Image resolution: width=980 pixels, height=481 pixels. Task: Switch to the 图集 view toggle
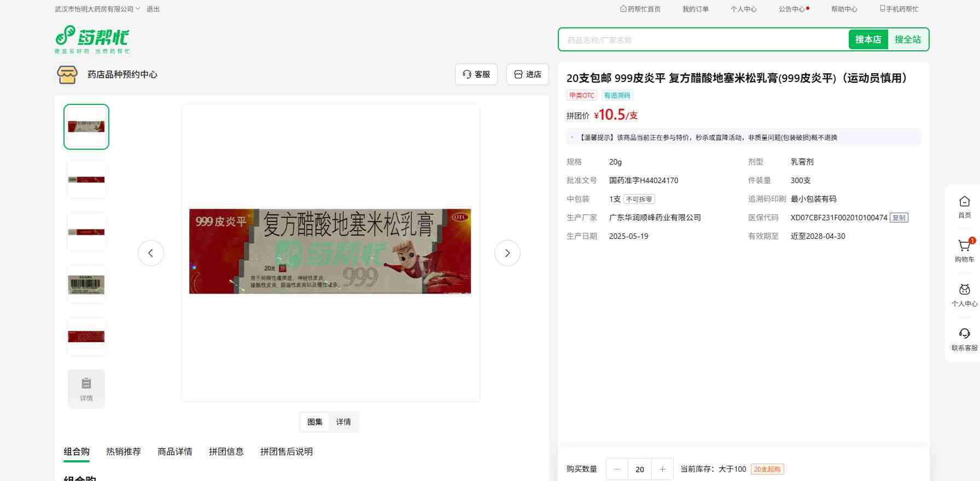[315, 422]
